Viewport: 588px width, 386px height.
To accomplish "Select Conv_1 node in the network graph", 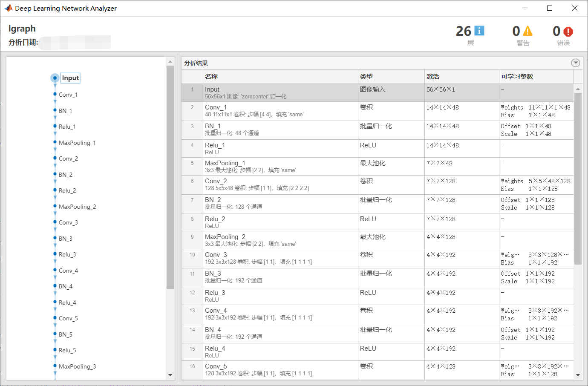I will pyautogui.click(x=68, y=95).
